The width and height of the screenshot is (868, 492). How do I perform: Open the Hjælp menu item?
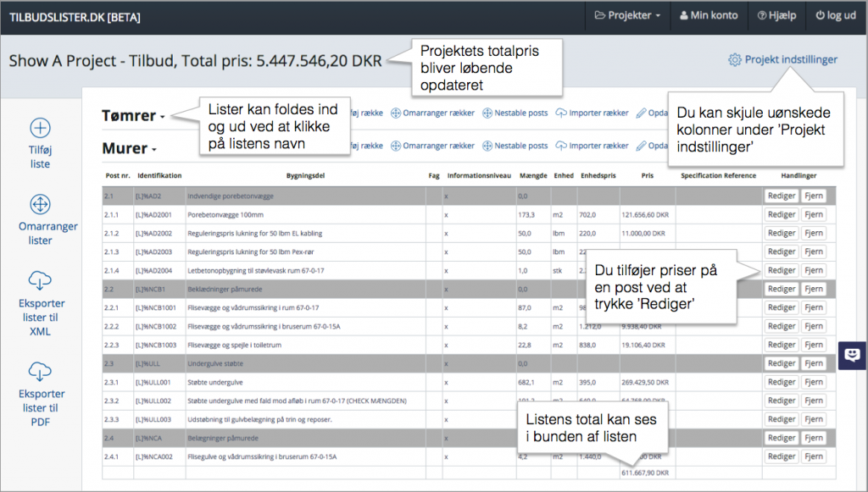click(x=776, y=15)
